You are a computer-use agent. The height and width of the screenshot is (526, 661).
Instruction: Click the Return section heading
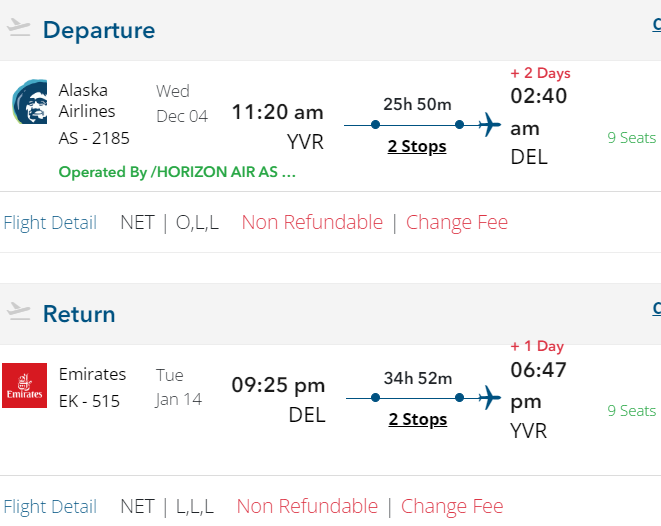(79, 314)
